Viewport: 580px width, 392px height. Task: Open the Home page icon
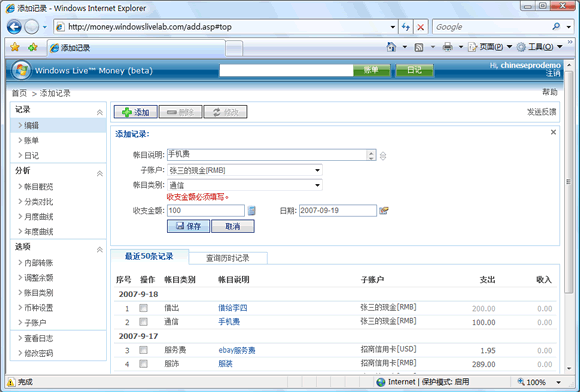[391, 47]
